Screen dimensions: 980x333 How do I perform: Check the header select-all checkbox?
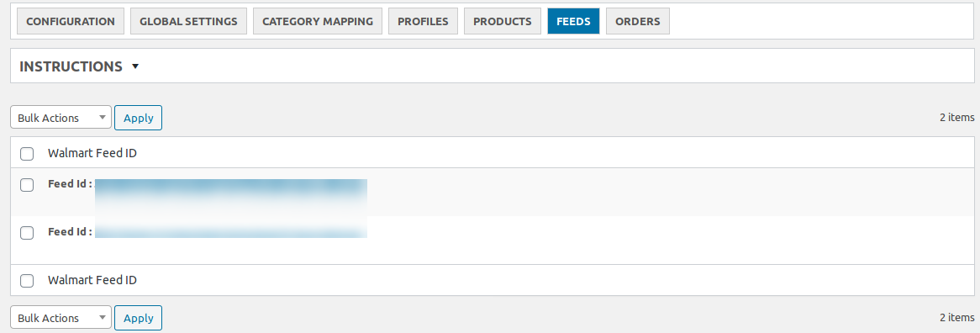click(27, 154)
